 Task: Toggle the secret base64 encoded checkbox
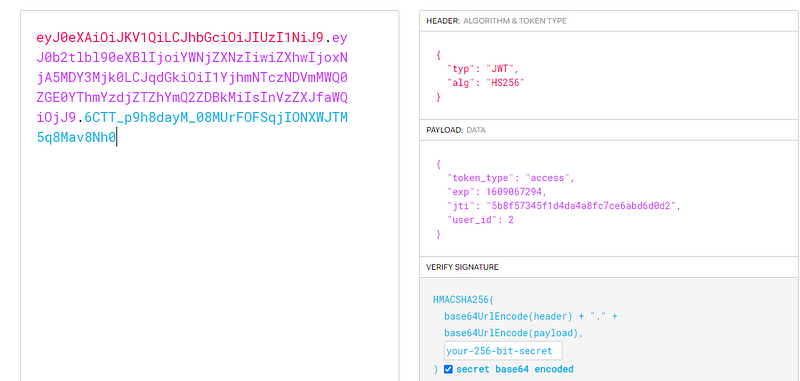coord(448,369)
